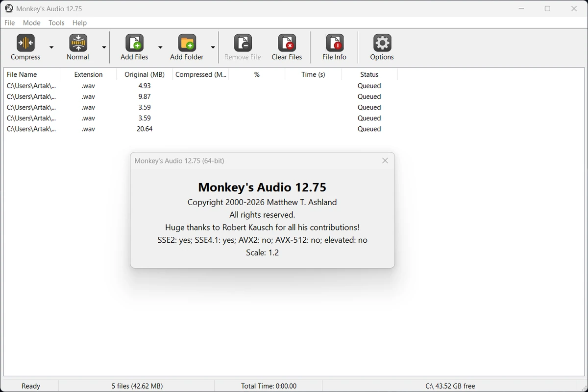Select the file row with size 9.87
This screenshot has width=588, height=392.
click(200, 96)
